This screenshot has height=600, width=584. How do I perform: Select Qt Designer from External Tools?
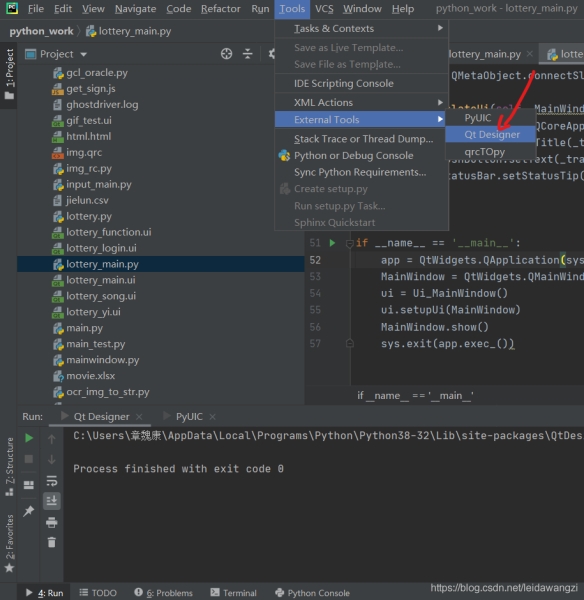coord(491,135)
